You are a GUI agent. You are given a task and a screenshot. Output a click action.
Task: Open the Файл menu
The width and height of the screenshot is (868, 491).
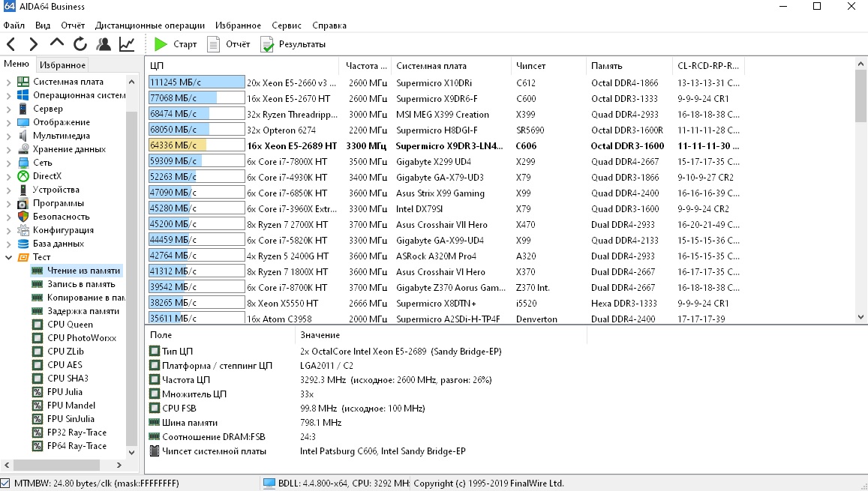(14, 25)
